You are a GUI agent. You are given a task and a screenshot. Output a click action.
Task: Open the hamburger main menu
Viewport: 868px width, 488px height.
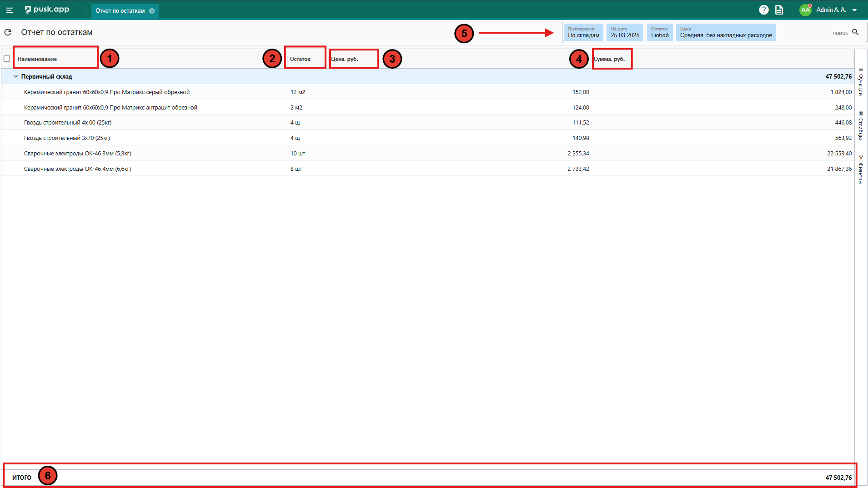click(9, 10)
